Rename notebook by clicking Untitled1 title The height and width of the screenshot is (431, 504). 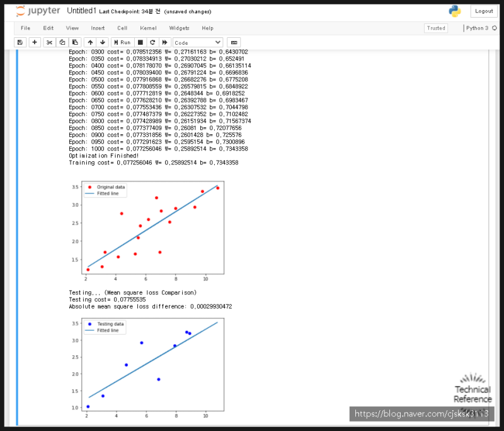click(81, 11)
